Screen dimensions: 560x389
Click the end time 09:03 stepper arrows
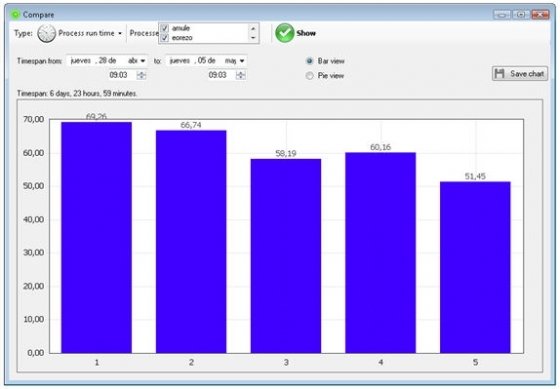point(241,75)
